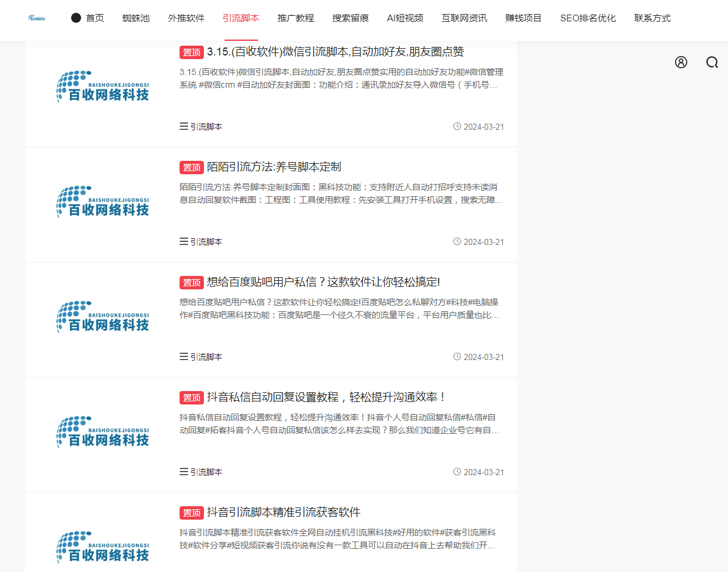Image resolution: width=728 pixels, height=572 pixels.
Task: Click thumbnail of 抖音私信自动回复 article
Action: coord(103,432)
